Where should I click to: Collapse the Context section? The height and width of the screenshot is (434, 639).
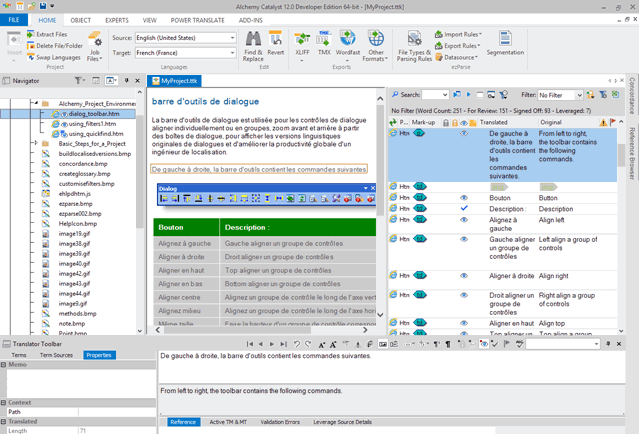[x=3, y=403]
